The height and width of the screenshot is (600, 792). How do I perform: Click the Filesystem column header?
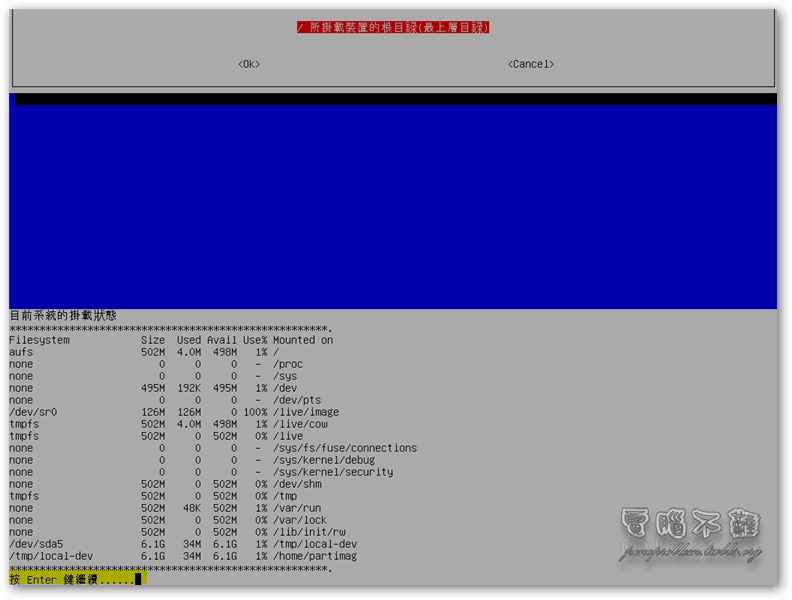click(x=40, y=340)
